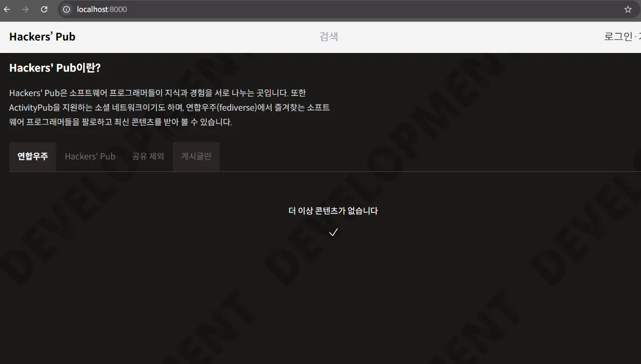The width and height of the screenshot is (641, 364).
Task: Select the 연합우주 tab
Action: click(x=33, y=156)
